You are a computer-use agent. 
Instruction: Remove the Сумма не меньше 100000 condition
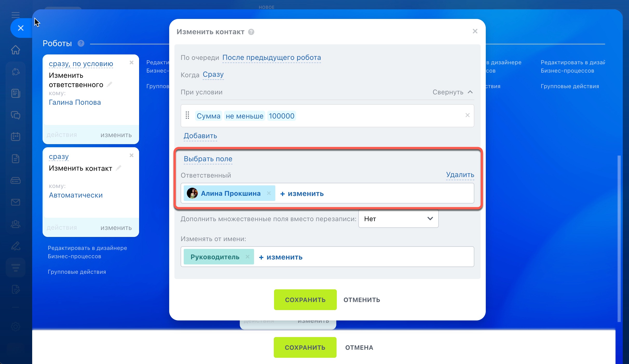467,115
